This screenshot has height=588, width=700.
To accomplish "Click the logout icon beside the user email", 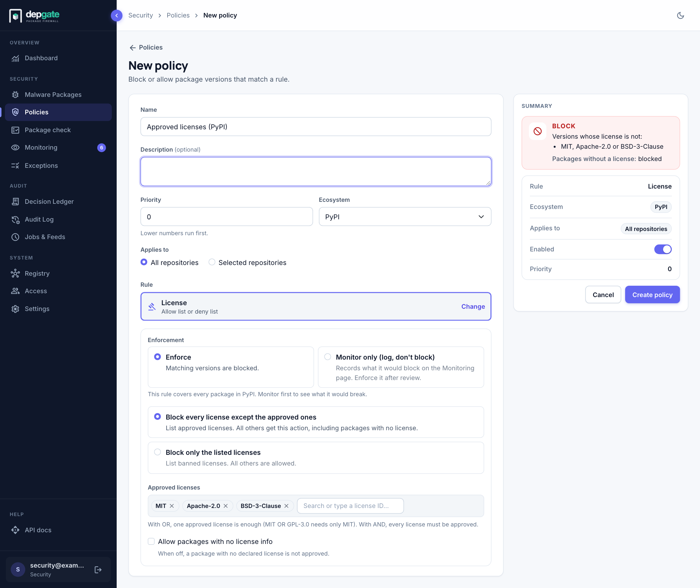I will [98, 570].
